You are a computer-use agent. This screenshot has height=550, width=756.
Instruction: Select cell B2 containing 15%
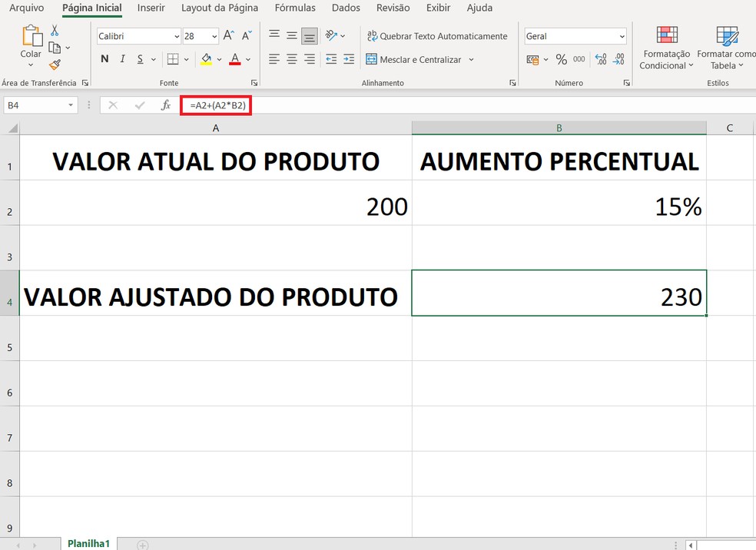coord(559,203)
